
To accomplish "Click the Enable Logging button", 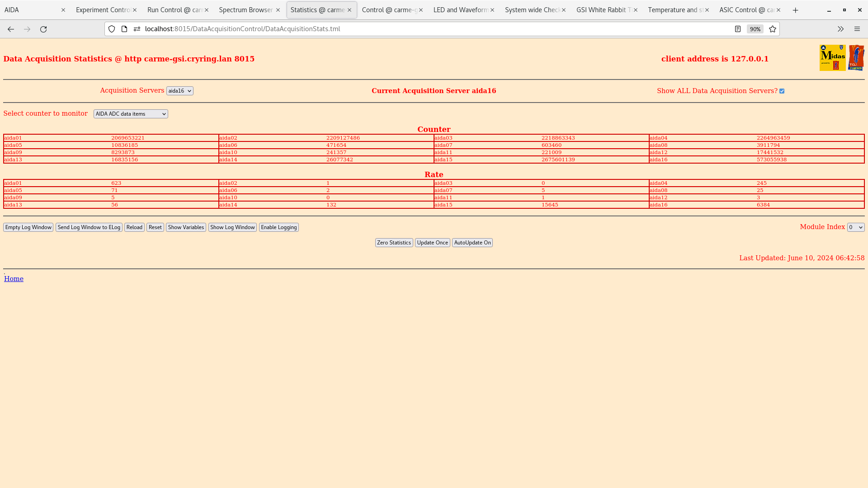I will coord(279,227).
